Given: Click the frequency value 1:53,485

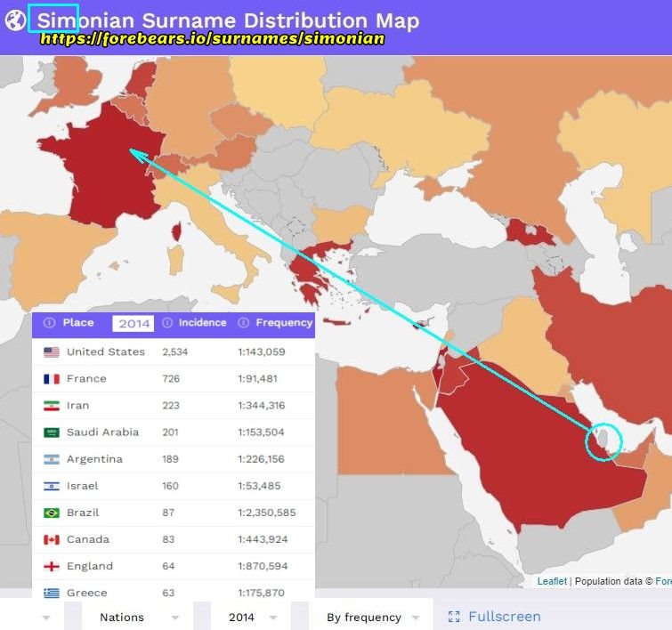Looking at the screenshot, I should pyautogui.click(x=259, y=486).
